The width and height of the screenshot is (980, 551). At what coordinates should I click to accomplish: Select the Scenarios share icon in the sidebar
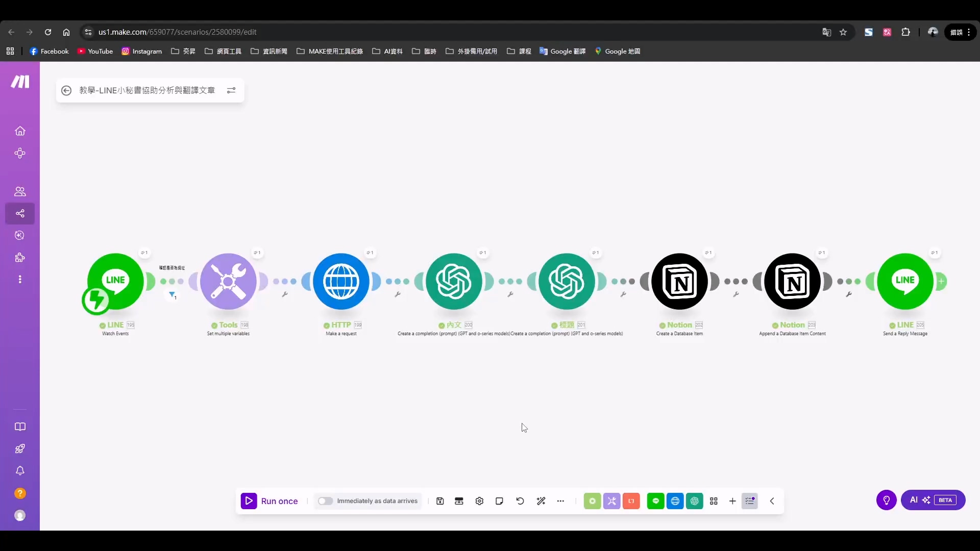click(x=20, y=213)
